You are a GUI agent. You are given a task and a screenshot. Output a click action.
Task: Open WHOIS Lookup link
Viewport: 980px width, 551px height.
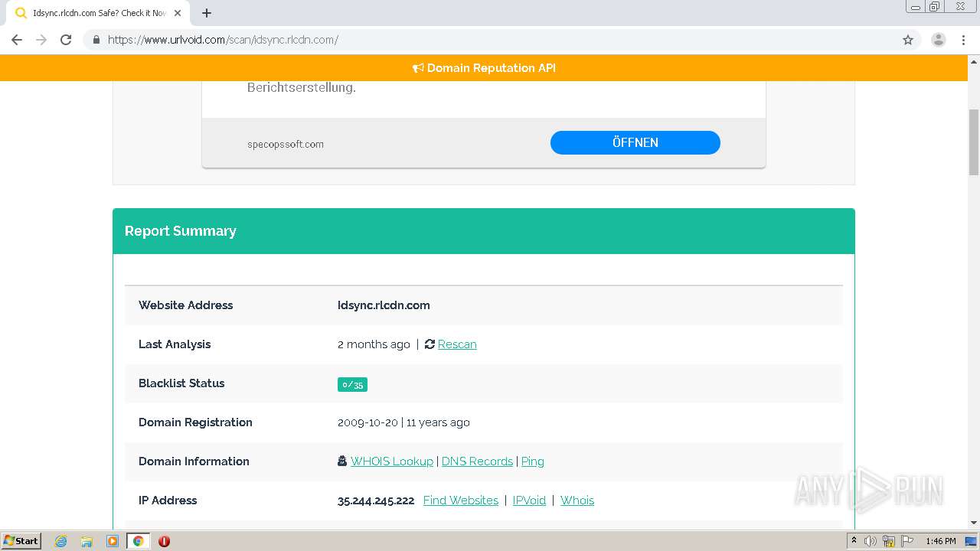pyautogui.click(x=392, y=461)
